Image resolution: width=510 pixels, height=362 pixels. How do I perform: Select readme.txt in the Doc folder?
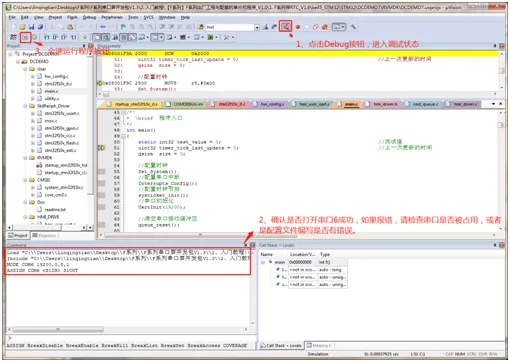point(55,210)
